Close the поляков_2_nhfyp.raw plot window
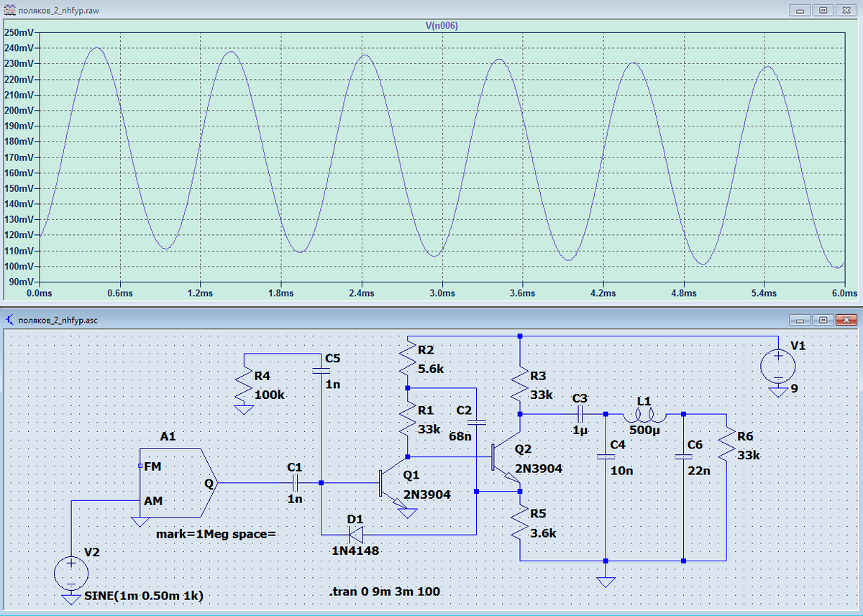863x616 pixels. (x=846, y=10)
